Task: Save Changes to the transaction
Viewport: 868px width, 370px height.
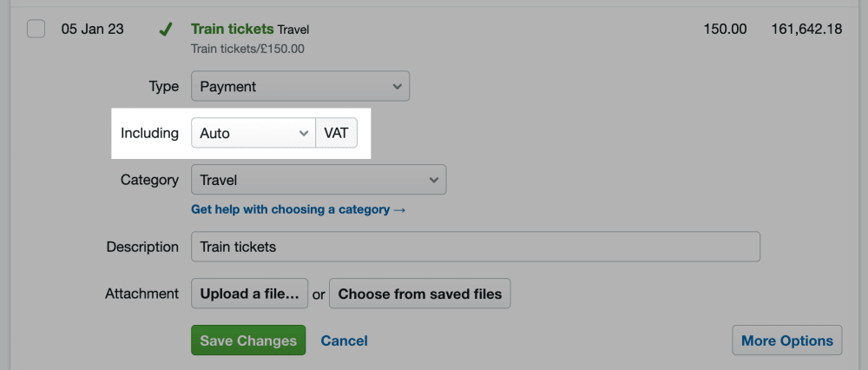Action: (248, 340)
